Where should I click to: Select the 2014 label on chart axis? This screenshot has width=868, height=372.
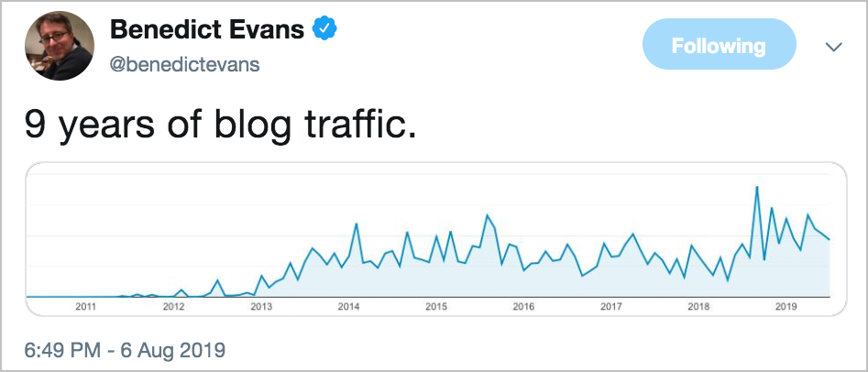(348, 307)
